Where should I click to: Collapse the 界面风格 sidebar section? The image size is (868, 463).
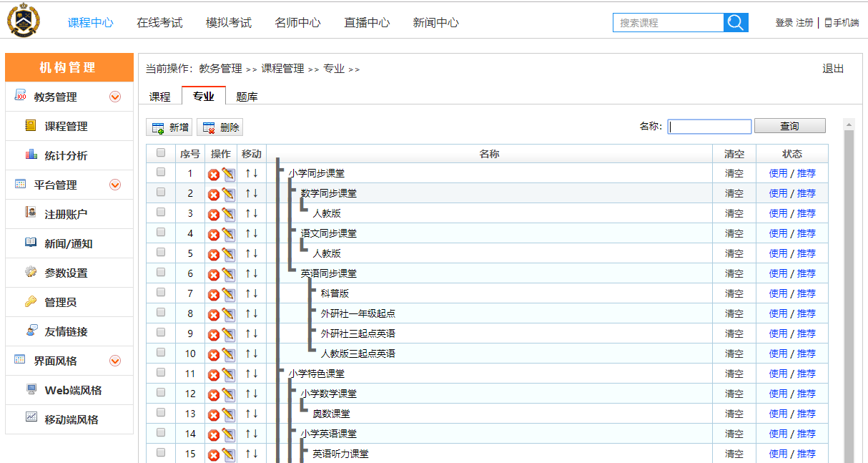tap(114, 361)
